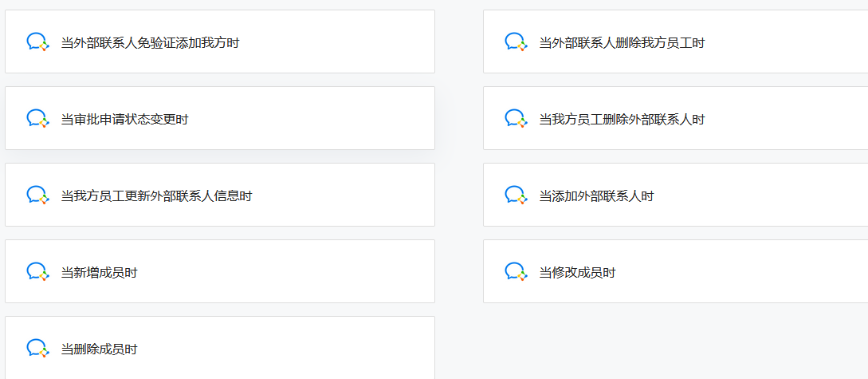Click WeCom icon beside 当删除成员时
The image size is (868, 379).
point(38,348)
